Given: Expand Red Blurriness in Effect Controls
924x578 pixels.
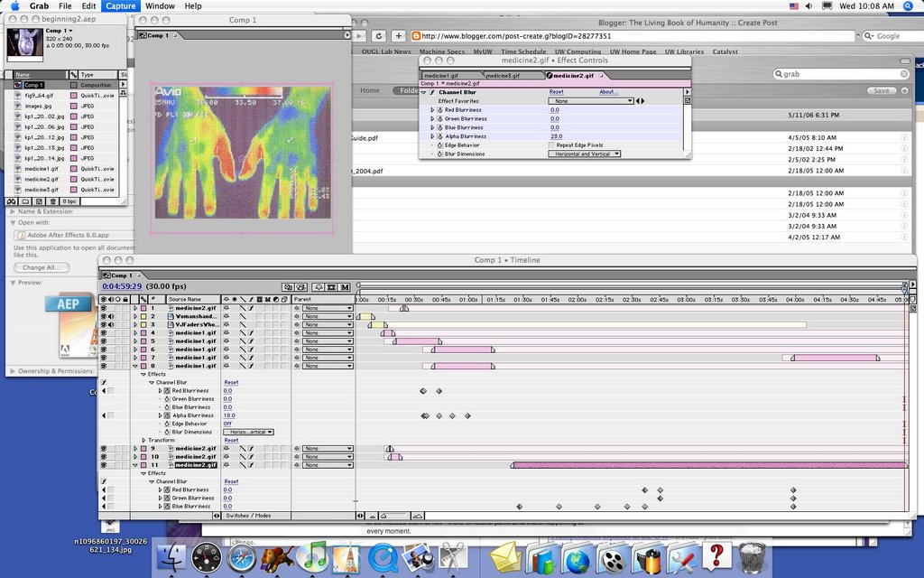Looking at the screenshot, I should coord(432,110).
